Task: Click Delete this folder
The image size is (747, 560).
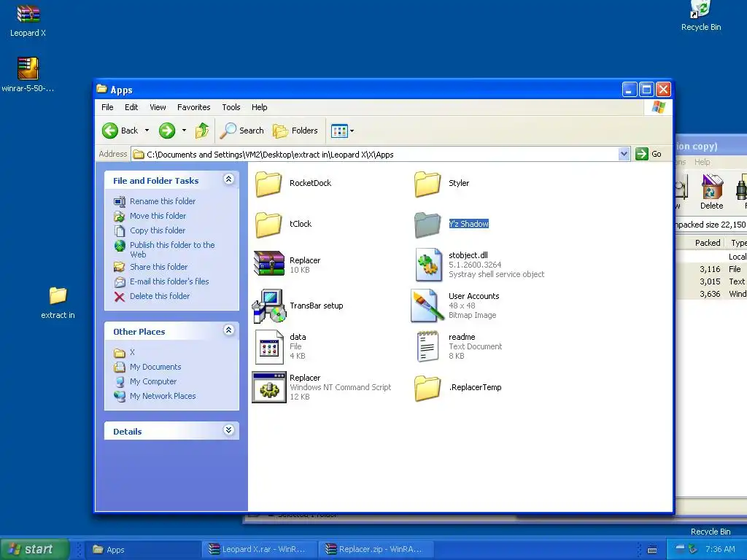Action: pos(160,296)
